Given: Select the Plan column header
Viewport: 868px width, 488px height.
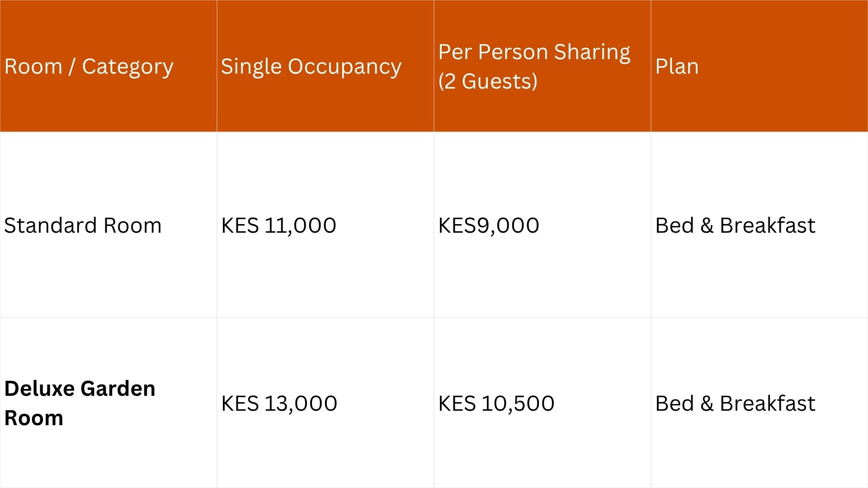Looking at the screenshot, I should point(677,66).
